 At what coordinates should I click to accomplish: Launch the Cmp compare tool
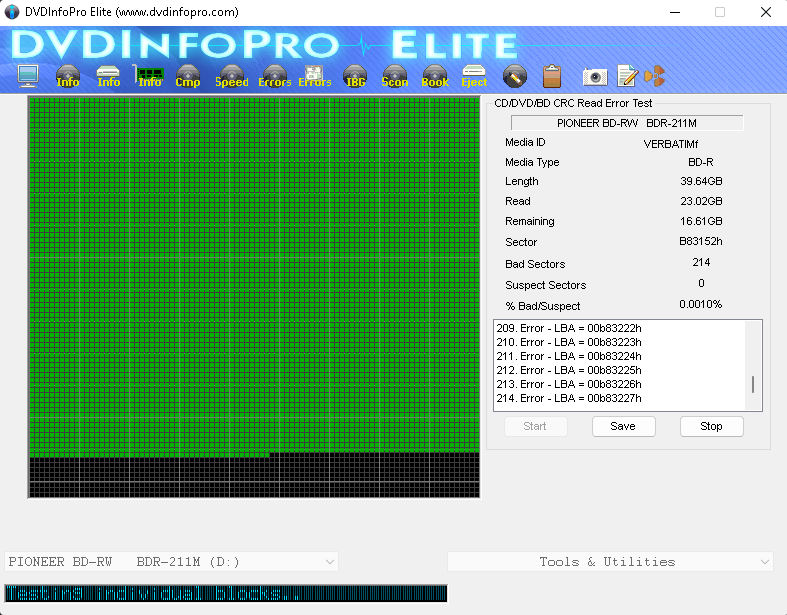(x=188, y=76)
